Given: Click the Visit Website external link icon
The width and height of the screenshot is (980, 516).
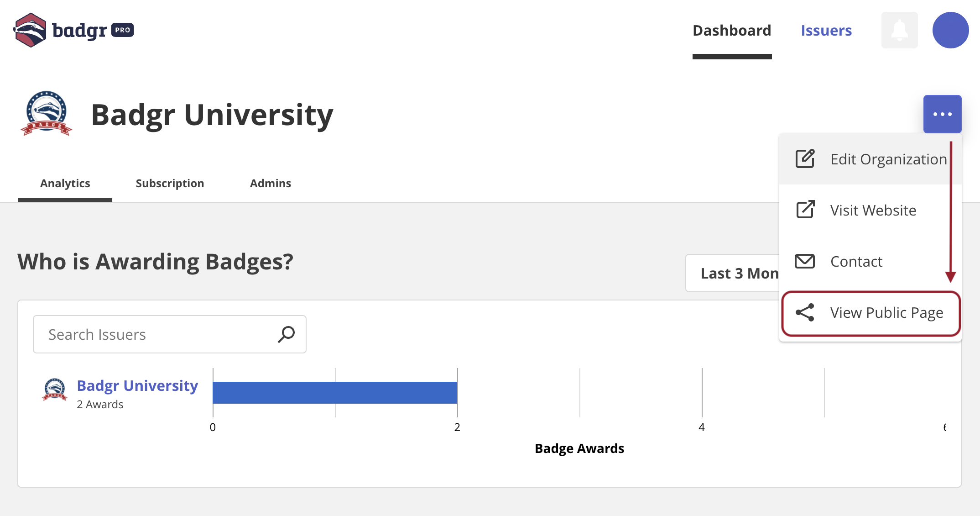Looking at the screenshot, I should [x=806, y=209].
